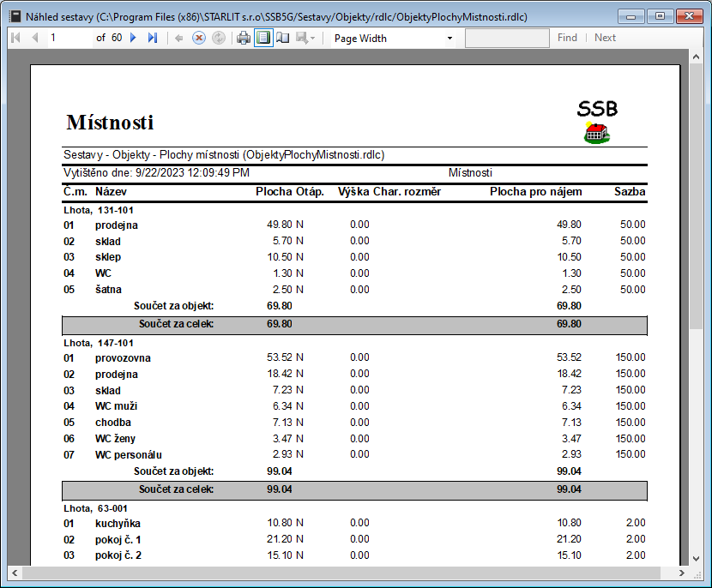Go back to parent report arrow
Image resolution: width=712 pixels, height=588 pixels.
[x=178, y=38]
